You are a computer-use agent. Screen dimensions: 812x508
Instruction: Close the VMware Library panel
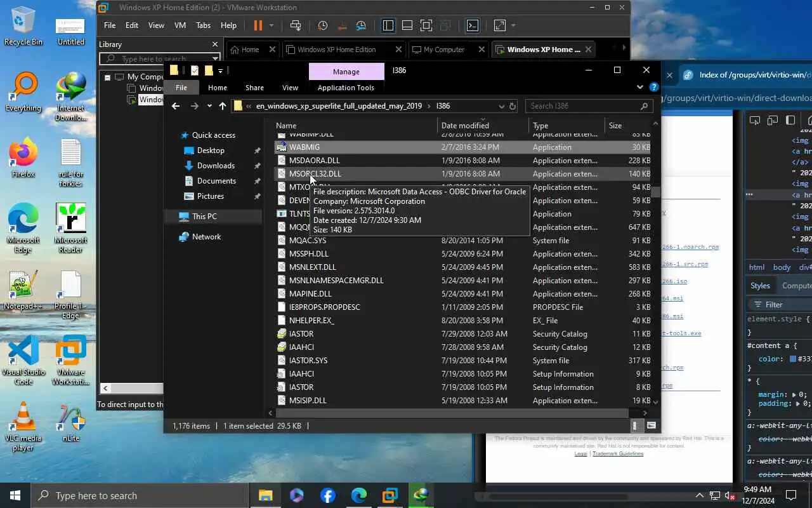215,44
